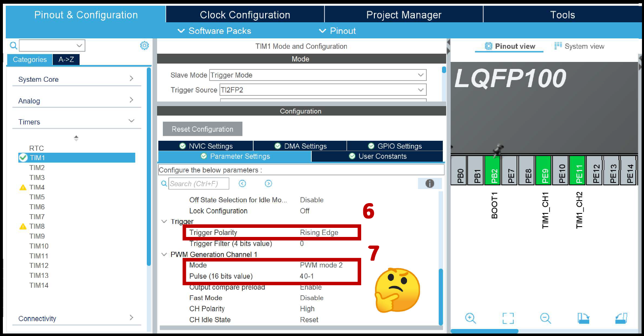
Task: Click the Pinout view chip icon
Action: point(489,46)
